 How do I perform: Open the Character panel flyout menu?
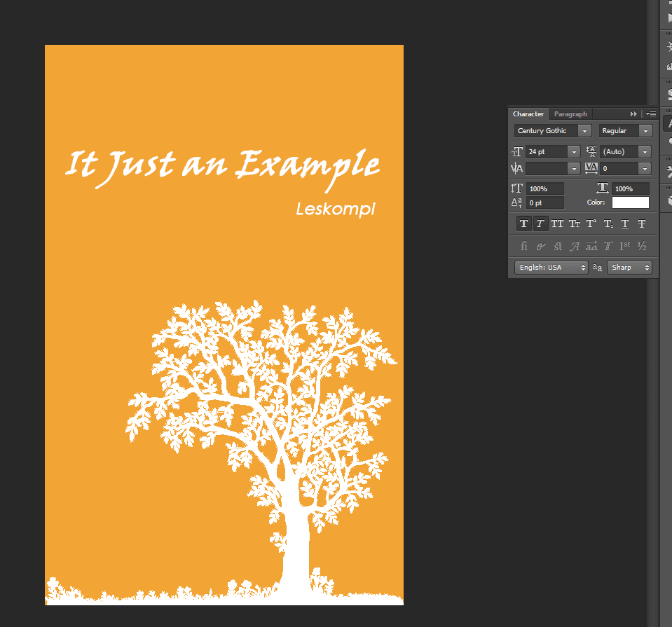pos(651,114)
